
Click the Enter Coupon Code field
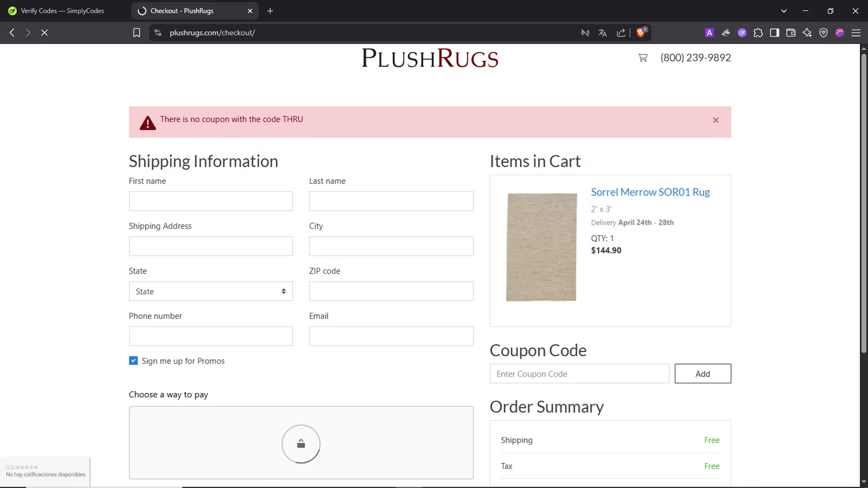click(x=579, y=374)
